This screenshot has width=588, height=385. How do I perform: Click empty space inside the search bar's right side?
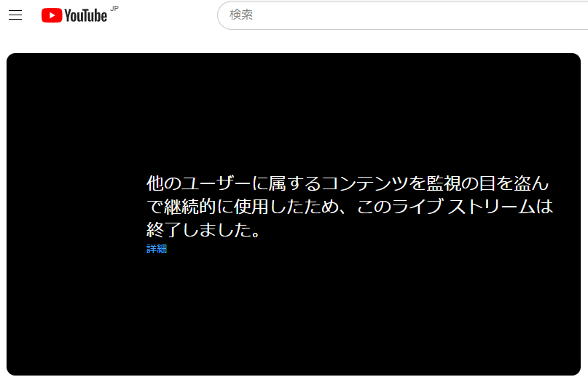(x=487, y=15)
